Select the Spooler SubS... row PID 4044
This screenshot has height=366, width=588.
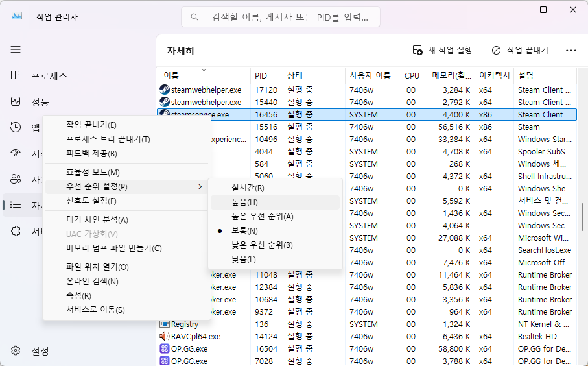366,152
